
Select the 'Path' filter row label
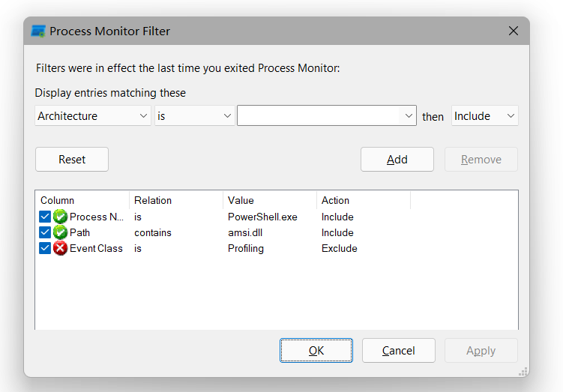[79, 232]
